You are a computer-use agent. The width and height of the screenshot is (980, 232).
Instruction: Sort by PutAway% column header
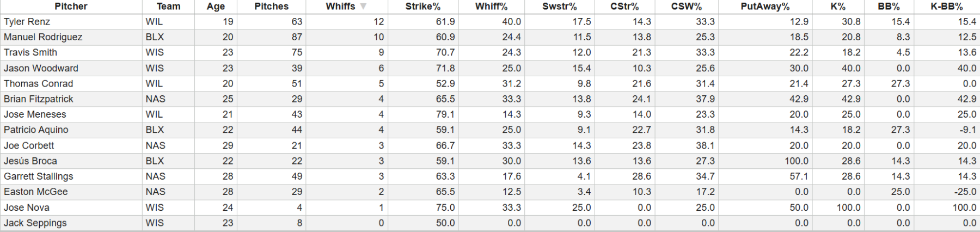[x=765, y=7]
